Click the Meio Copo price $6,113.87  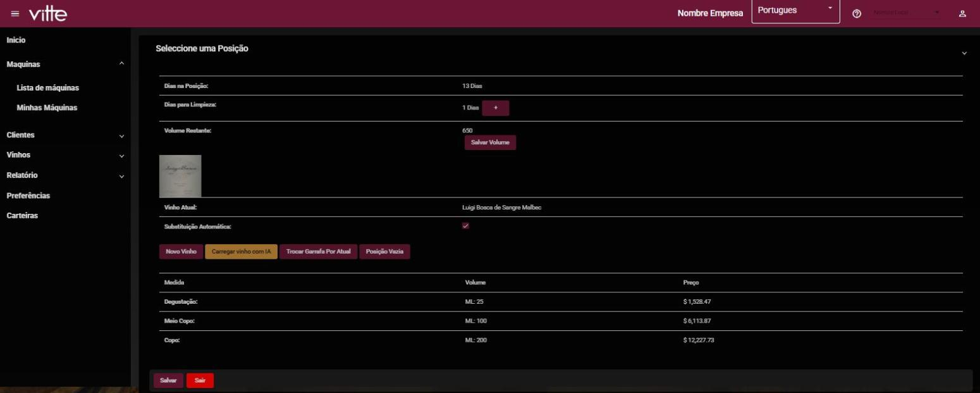click(x=697, y=321)
